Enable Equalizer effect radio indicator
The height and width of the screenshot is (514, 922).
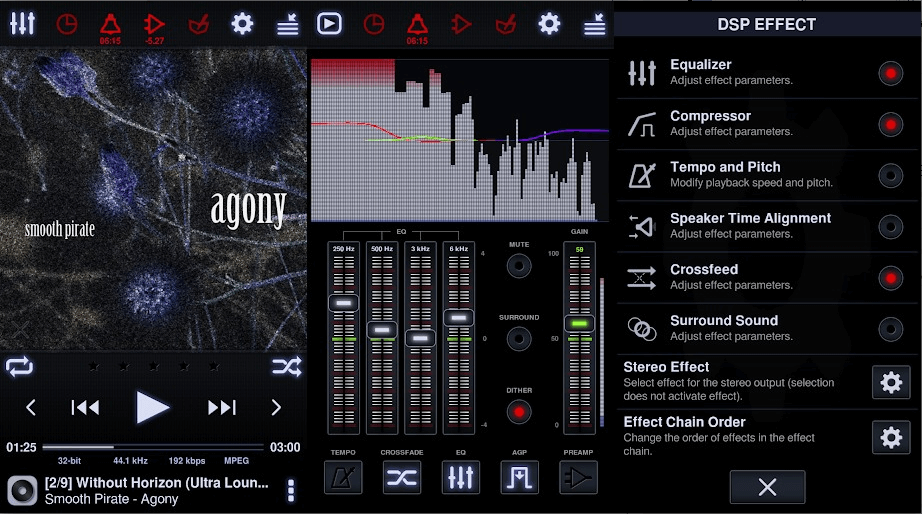tap(890, 74)
